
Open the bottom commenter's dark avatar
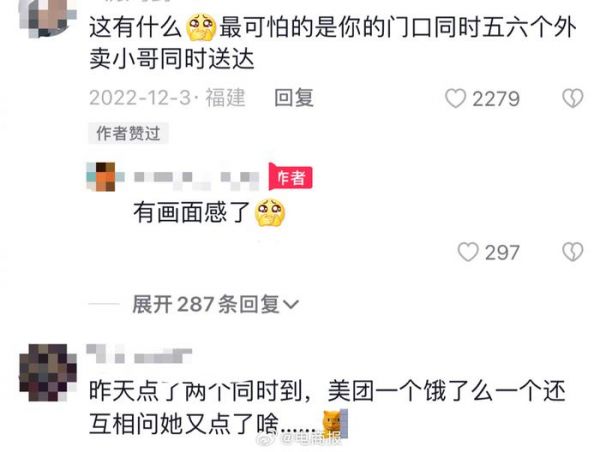[x=48, y=372]
